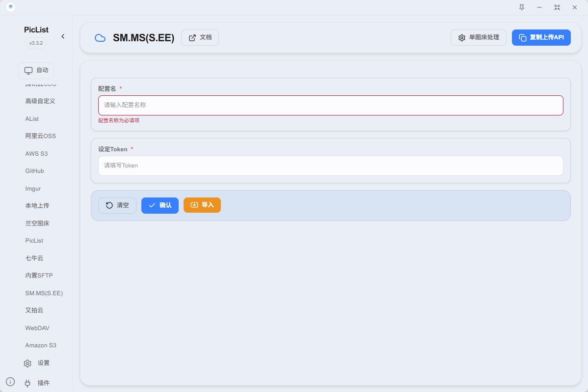Select AList in the sidebar
Viewport: 588px width, 392px height.
click(x=32, y=119)
